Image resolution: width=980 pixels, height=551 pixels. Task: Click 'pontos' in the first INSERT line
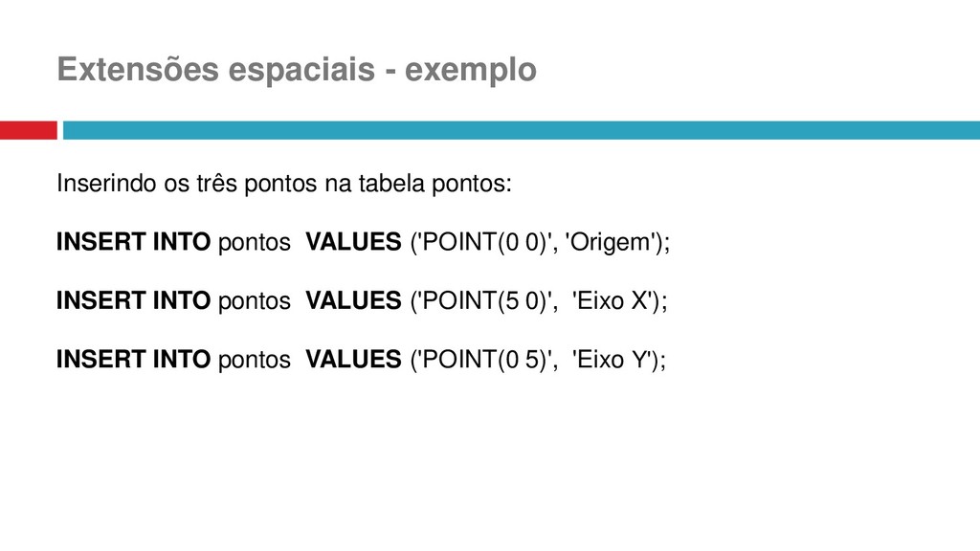pyautogui.click(x=255, y=243)
